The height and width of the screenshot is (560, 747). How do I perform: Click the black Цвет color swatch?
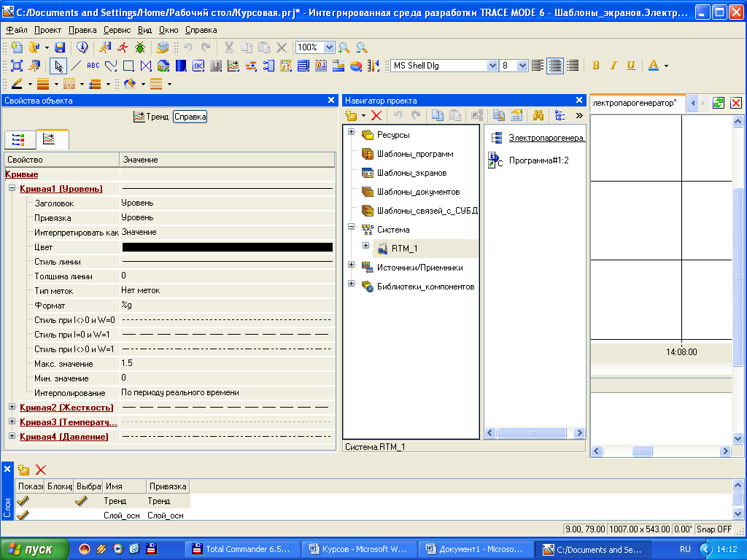pyautogui.click(x=228, y=247)
